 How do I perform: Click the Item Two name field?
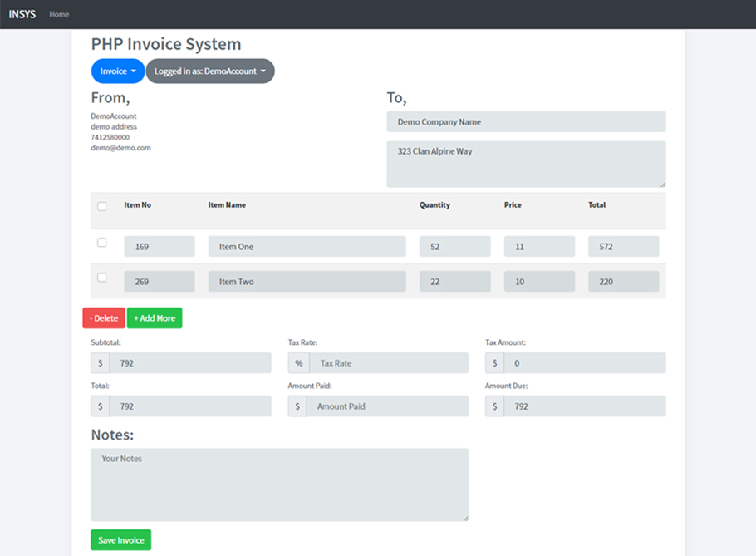click(x=307, y=281)
